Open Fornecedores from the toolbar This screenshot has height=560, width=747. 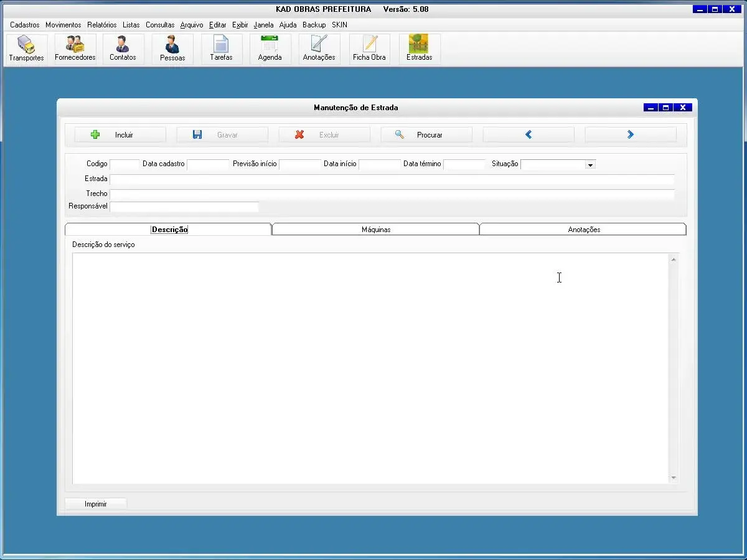coord(75,49)
